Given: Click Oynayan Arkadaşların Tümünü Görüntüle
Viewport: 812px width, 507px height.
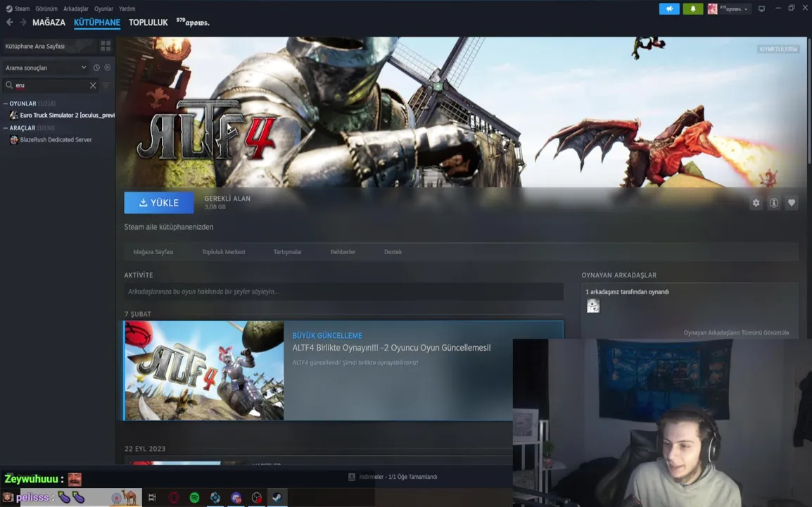Looking at the screenshot, I should (x=736, y=333).
